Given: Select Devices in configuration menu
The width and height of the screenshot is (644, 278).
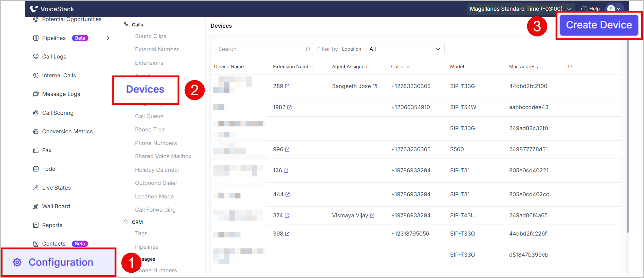Looking at the screenshot, I should click(145, 89).
